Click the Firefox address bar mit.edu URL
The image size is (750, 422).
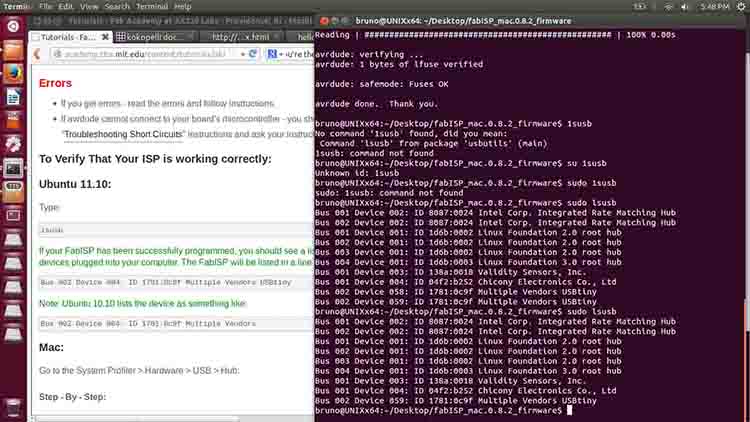(143, 54)
